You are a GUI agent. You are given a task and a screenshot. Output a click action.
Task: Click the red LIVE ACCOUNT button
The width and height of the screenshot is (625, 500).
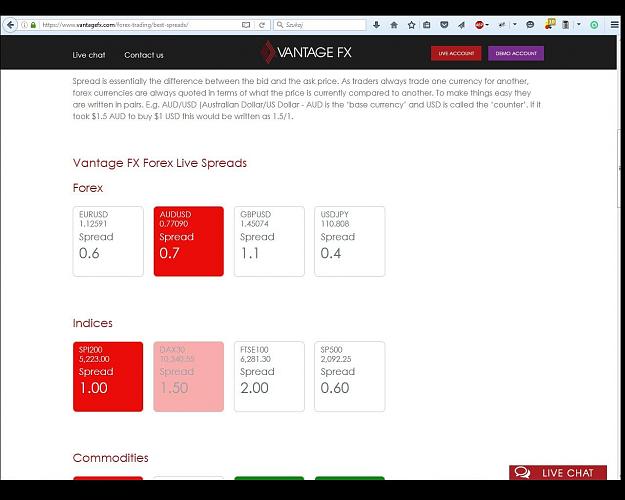tap(456, 53)
